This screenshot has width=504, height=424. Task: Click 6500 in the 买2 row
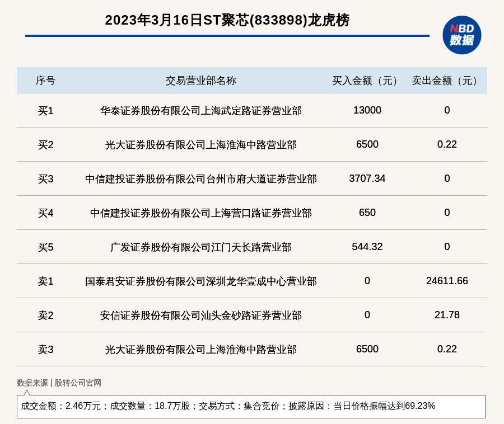pos(367,144)
